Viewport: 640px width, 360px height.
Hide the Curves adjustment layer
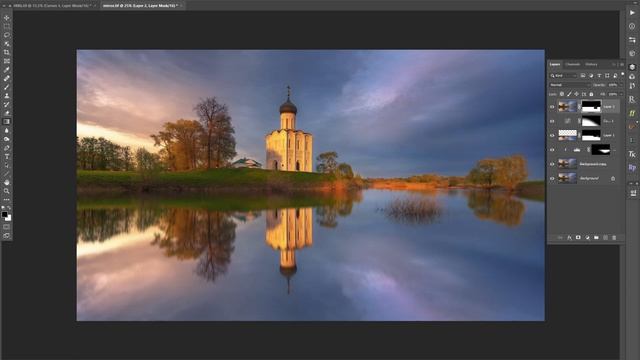coord(552,121)
